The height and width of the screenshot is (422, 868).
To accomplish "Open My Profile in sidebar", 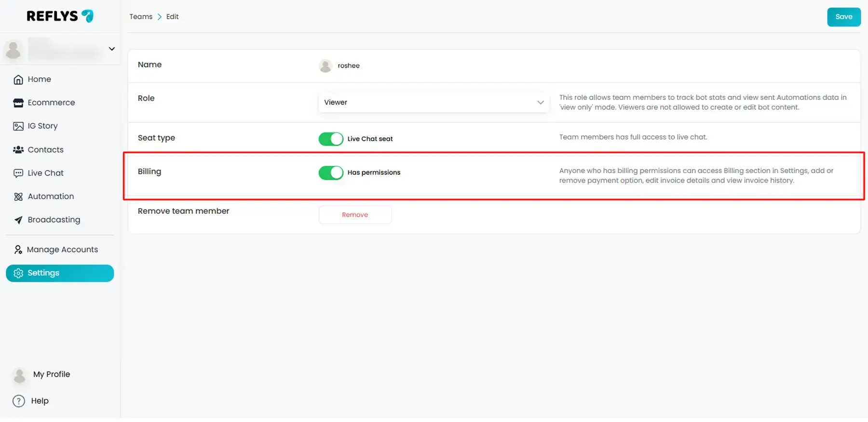I will pyautogui.click(x=51, y=374).
